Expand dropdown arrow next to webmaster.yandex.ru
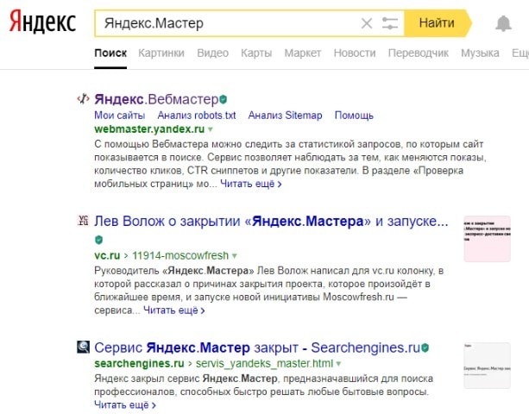 tap(211, 129)
